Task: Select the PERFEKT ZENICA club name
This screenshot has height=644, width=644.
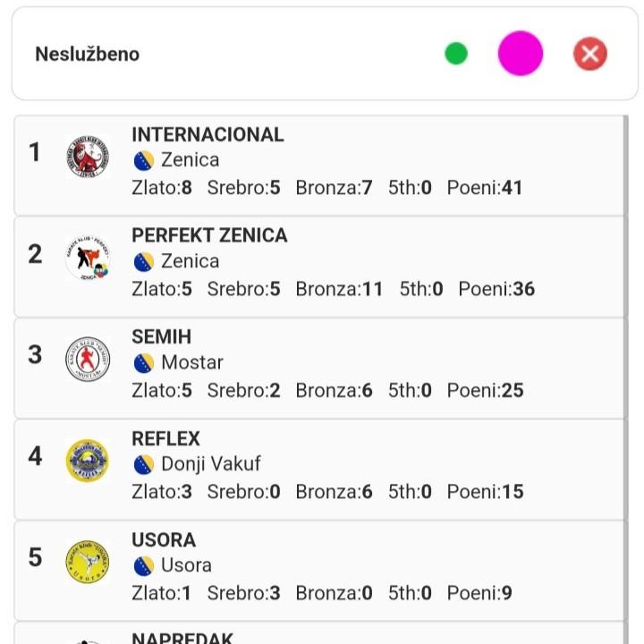Action: (209, 236)
